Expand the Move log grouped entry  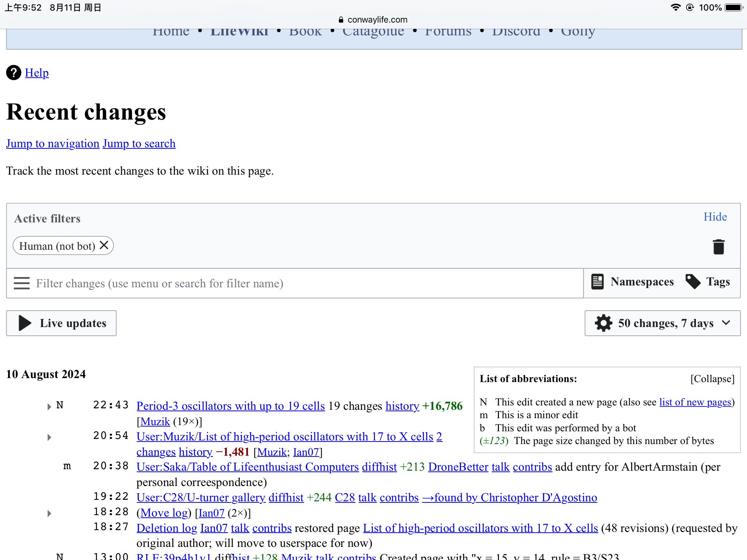(49, 514)
